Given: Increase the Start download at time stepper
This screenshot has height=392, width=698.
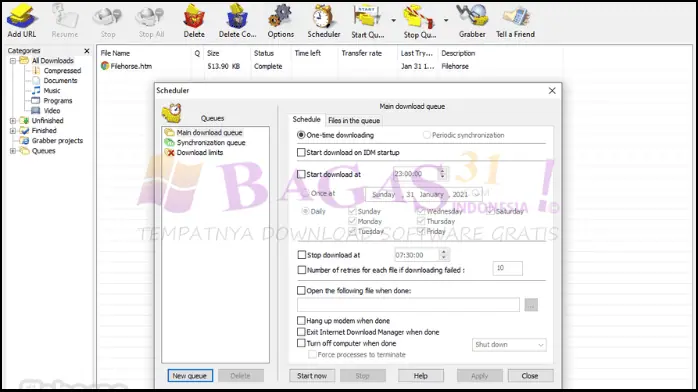Looking at the screenshot, I should (x=442, y=171).
